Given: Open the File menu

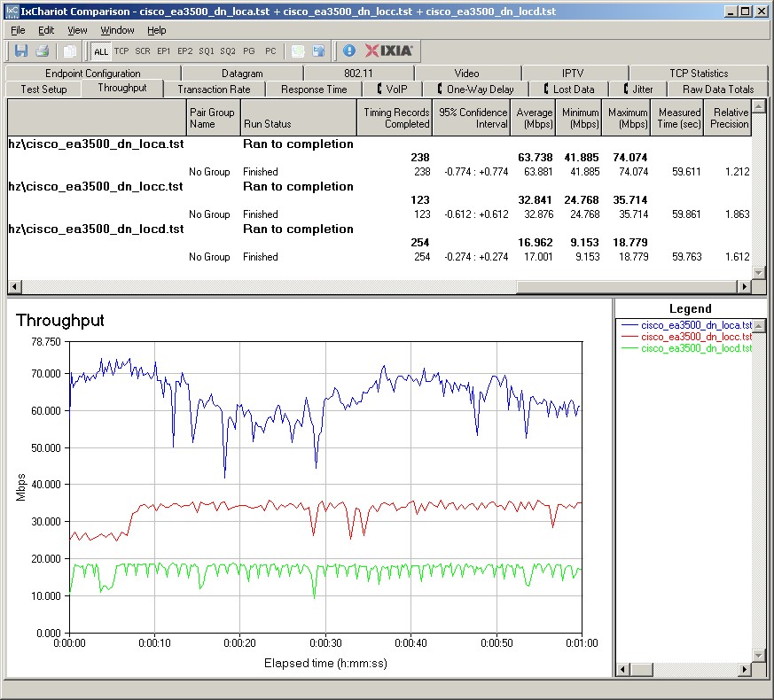Looking at the screenshot, I should (18, 30).
